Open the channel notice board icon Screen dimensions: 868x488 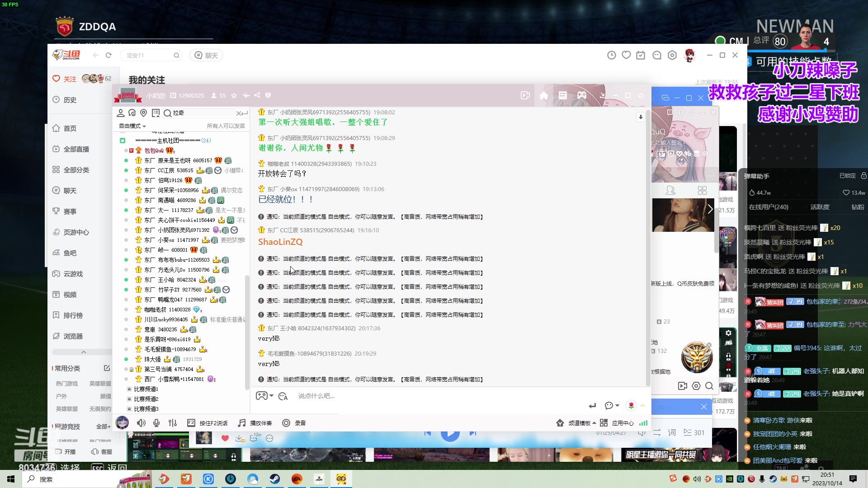pyautogui.click(x=156, y=113)
